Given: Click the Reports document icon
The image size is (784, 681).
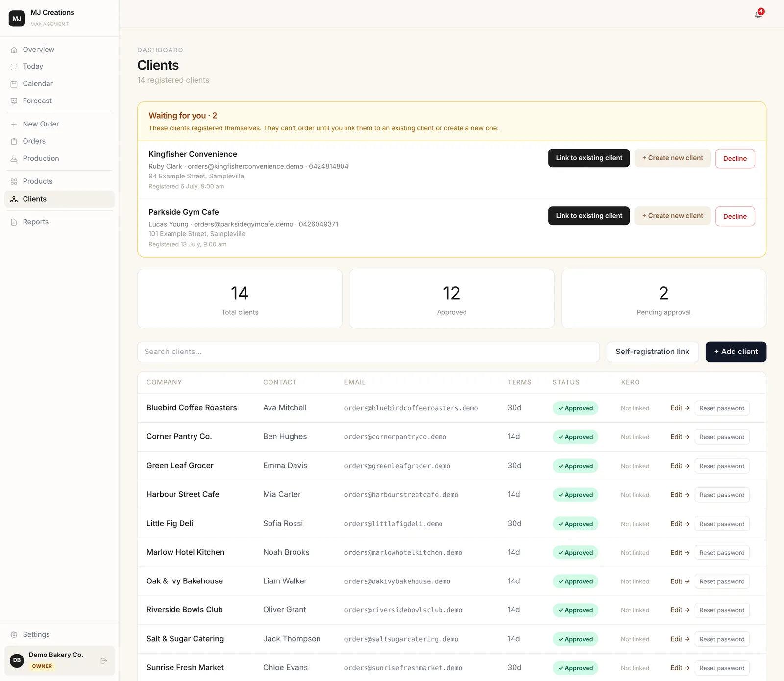Looking at the screenshot, I should tap(14, 222).
